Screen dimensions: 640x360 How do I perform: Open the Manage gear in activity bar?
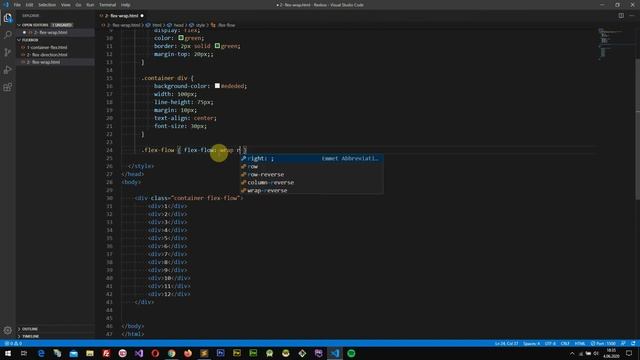(x=8, y=330)
